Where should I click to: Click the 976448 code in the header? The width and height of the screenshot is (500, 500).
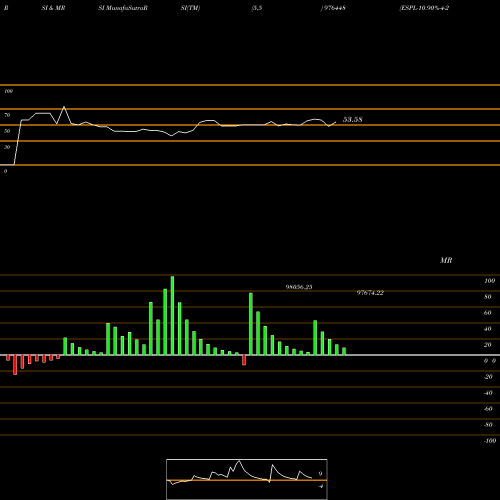334,8
